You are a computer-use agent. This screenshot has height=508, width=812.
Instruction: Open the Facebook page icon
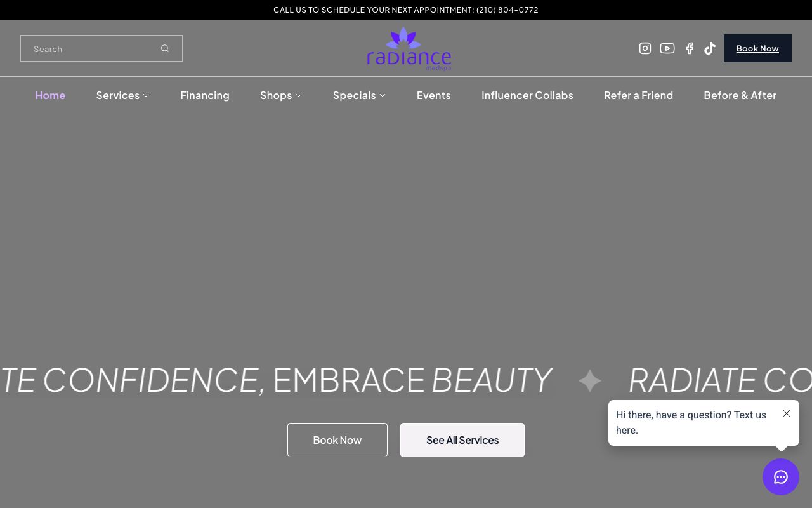[690, 48]
